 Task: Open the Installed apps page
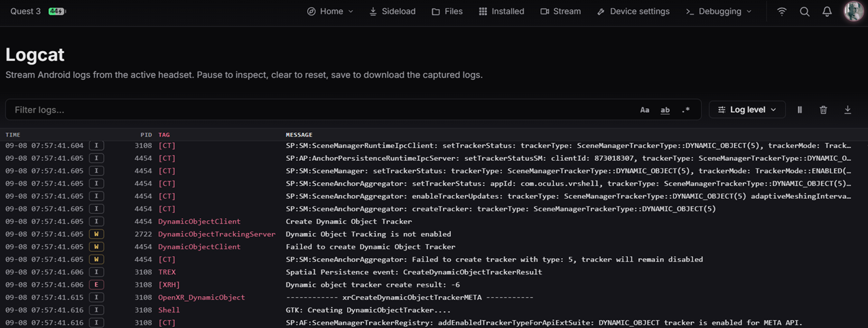coord(501,12)
